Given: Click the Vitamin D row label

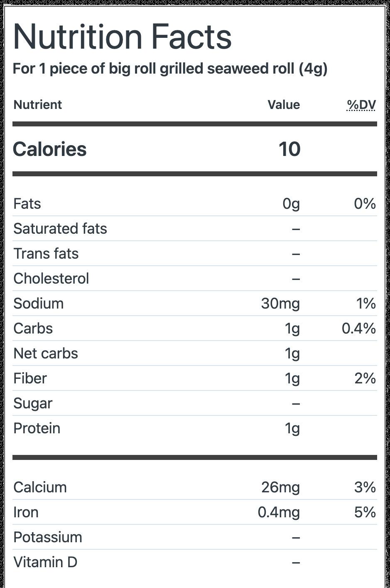Looking at the screenshot, I should (45, 562).
